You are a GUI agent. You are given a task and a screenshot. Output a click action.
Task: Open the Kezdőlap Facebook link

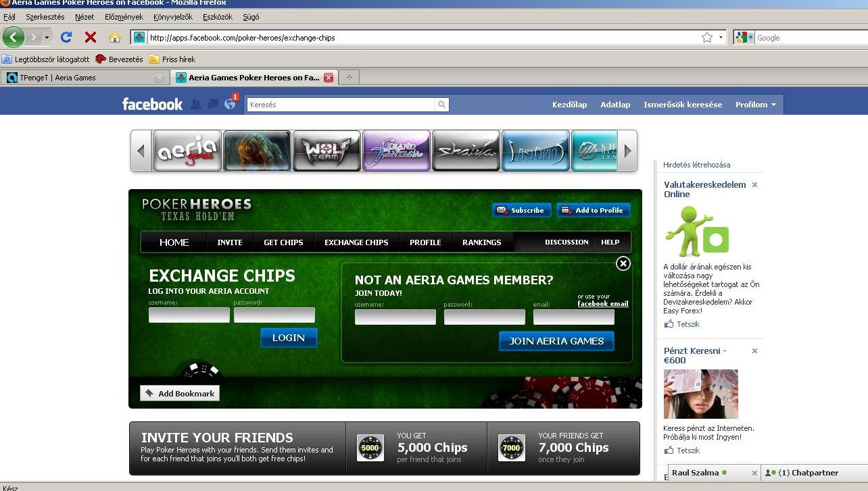pyautogui.click(x=569, y=105)
